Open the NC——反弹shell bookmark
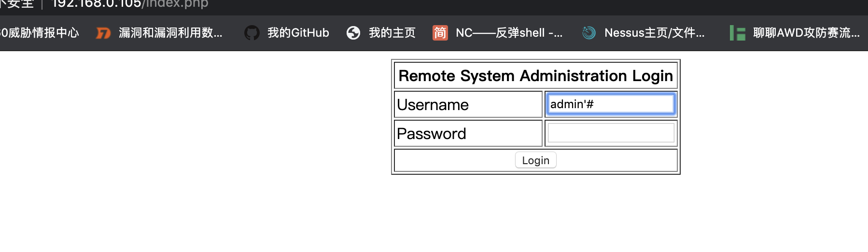 tap(509, 33)
